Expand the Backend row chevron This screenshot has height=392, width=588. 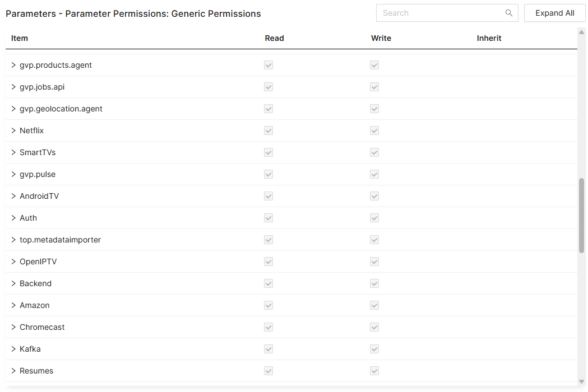[13, 283]
